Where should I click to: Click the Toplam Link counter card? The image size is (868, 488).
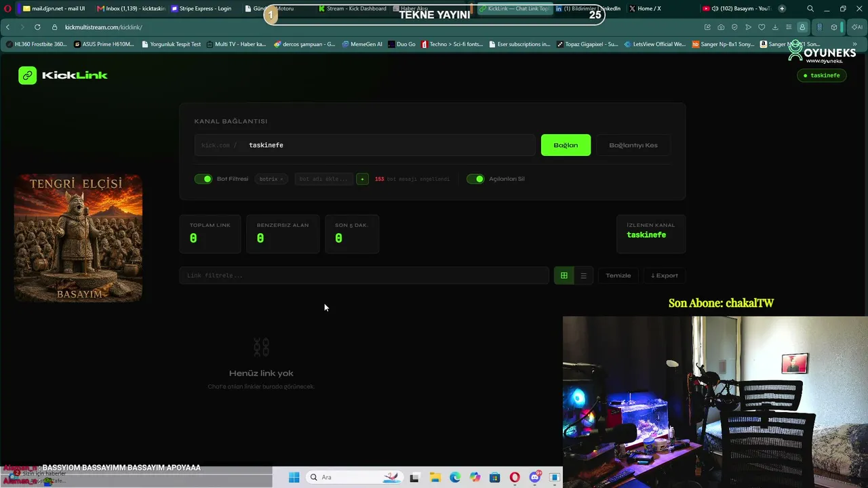click(210, 234)
